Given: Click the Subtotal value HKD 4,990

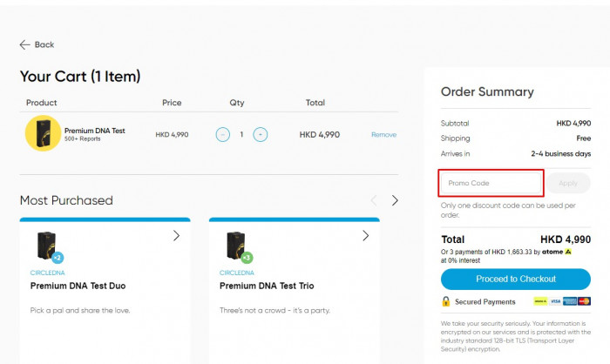Looking at the screenshot, I should 573,124.
